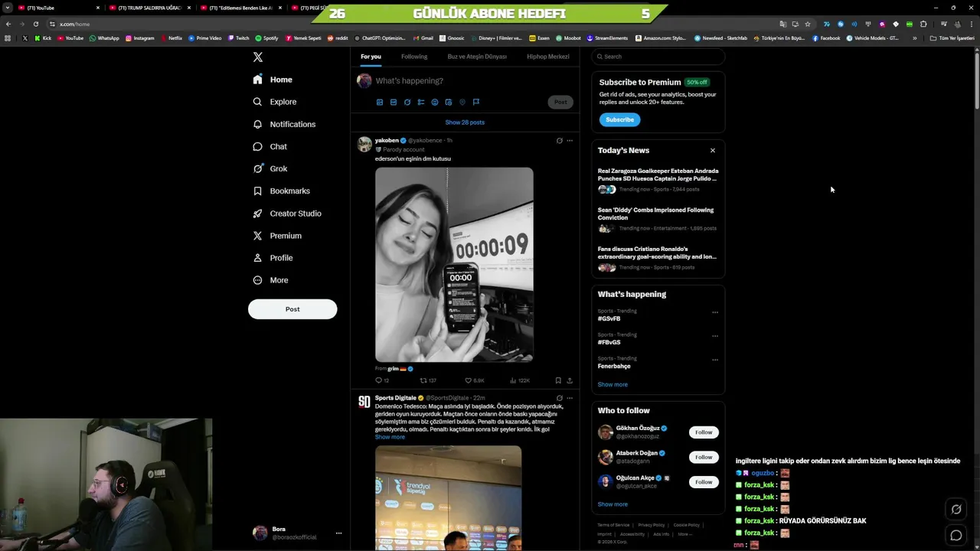Open options for #FBvGS trend

[715, 336]
